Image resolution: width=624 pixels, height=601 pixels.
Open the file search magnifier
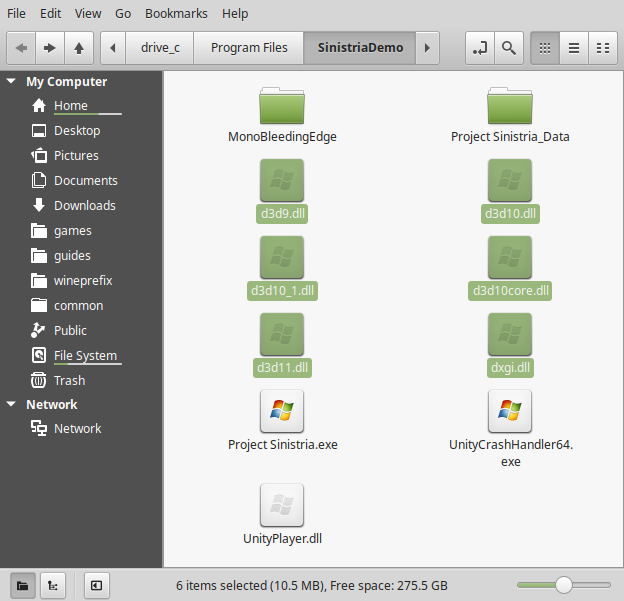point(509,48)
